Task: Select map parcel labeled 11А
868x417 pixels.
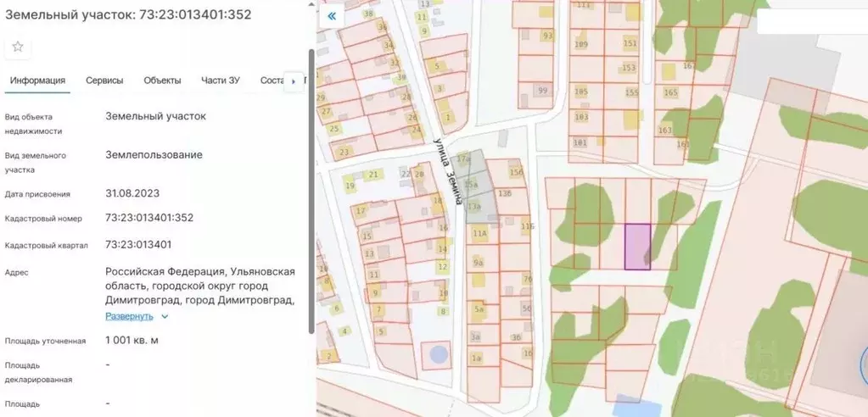Action: pyautogui.click(x=480, y=233)
